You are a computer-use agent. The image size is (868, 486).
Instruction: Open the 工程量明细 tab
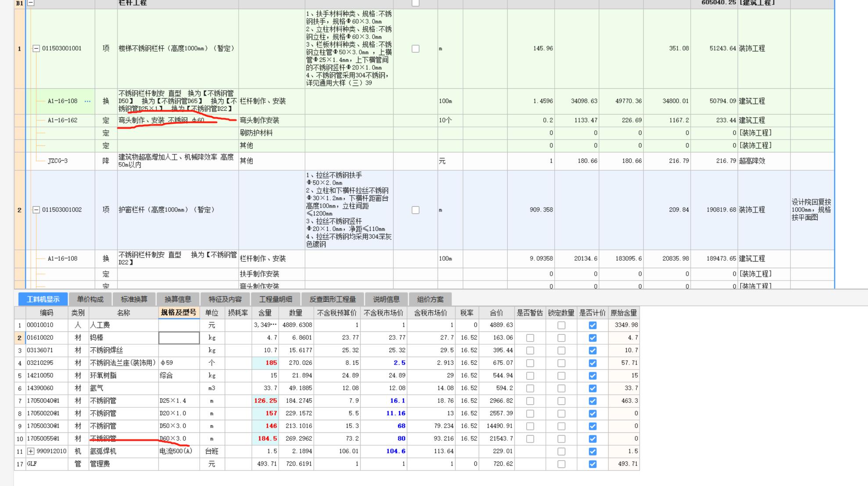(276, 299)
